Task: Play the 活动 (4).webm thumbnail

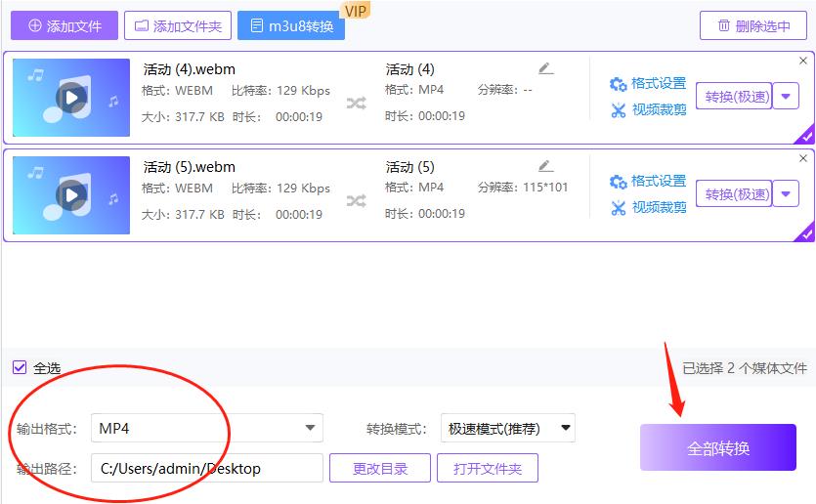Action: (x=71, y=98)
